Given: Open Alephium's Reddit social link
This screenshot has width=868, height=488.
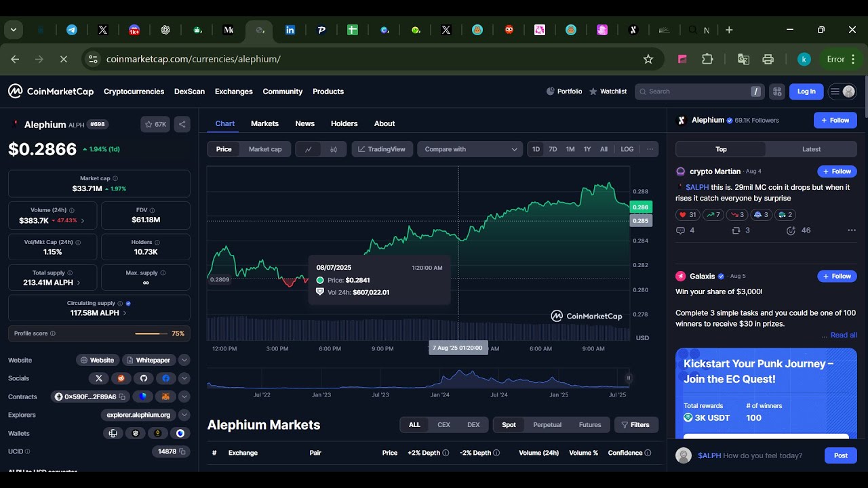Looking at the screenshot, I should (121, 378).
